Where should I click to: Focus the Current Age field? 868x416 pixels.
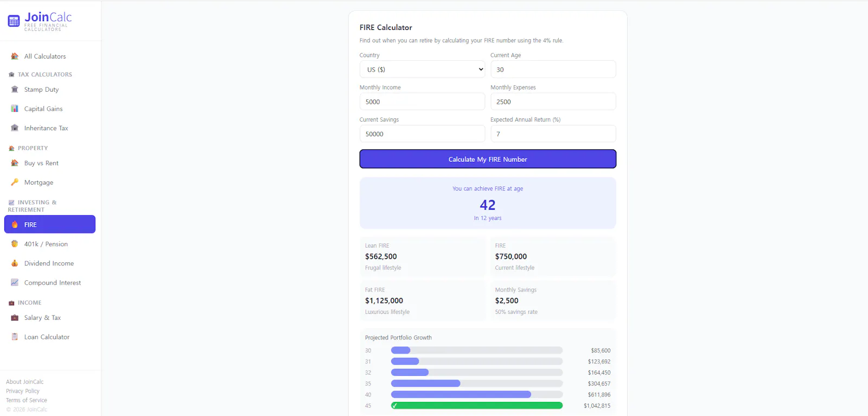tap(553, 70)
